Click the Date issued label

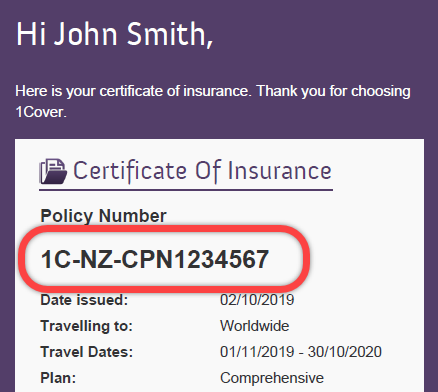pyautogui.click(x=84, y=300)
